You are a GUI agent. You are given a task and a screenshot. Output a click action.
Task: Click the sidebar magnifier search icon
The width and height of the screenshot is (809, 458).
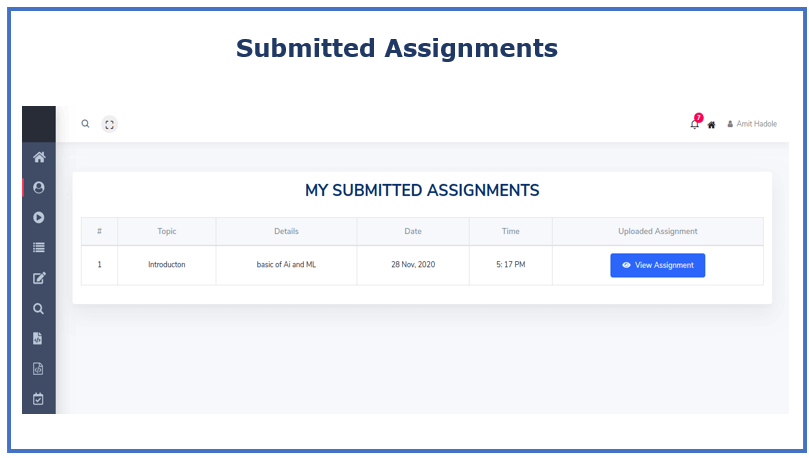(x=38, y=308)
